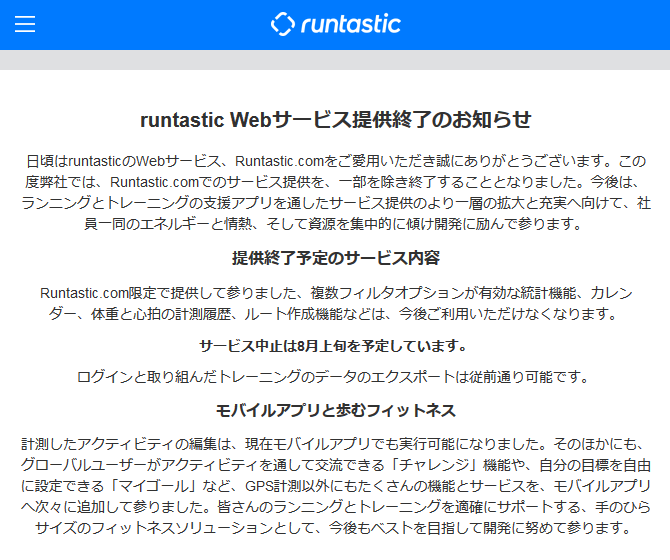Click the line starting '員一同のエネルギーと情熱'

(335, 224)
